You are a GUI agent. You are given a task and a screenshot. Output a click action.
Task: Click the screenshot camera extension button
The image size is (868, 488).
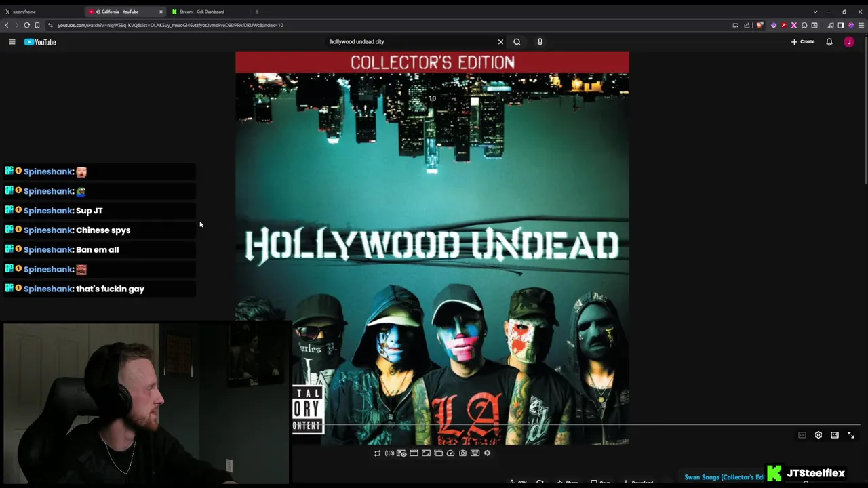[462, 453]
